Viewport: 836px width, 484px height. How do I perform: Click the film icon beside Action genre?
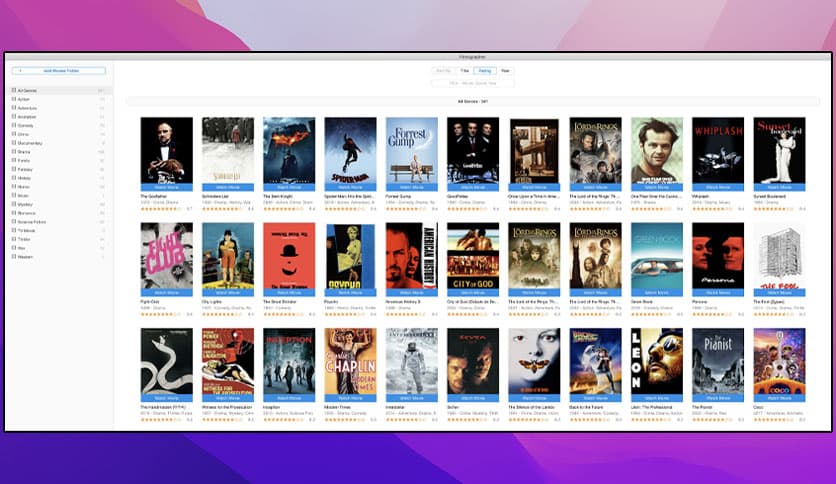(x=14, y=99)
